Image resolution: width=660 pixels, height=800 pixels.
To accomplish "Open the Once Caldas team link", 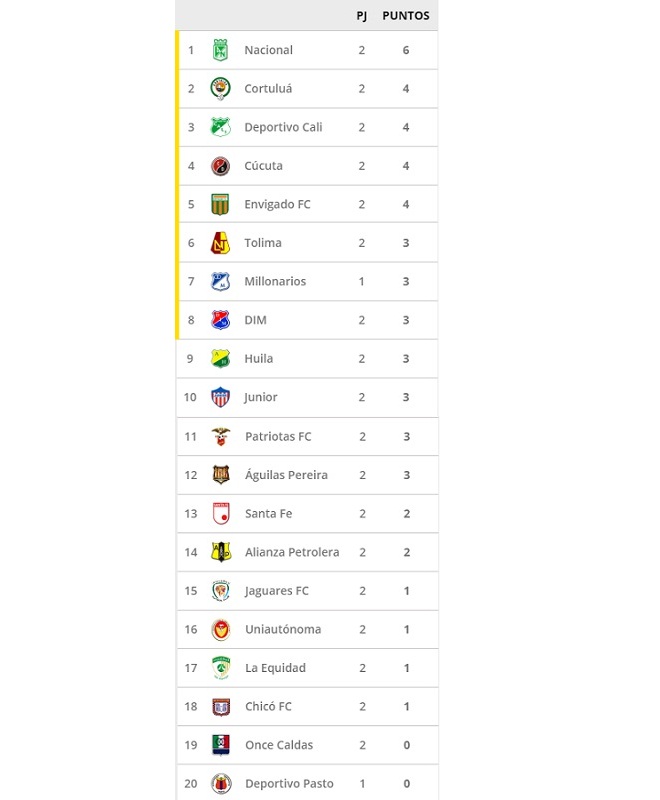I will [x=279, y=745].
